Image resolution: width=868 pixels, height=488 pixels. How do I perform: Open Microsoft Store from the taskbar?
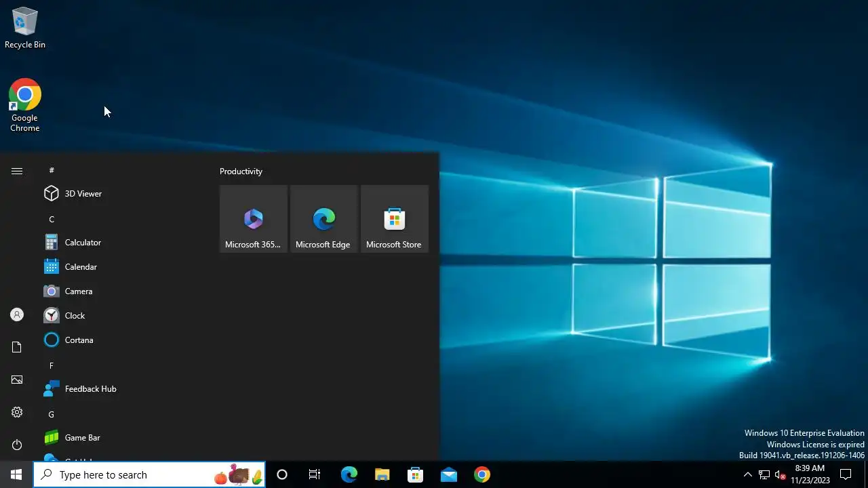tap(415, 474)
